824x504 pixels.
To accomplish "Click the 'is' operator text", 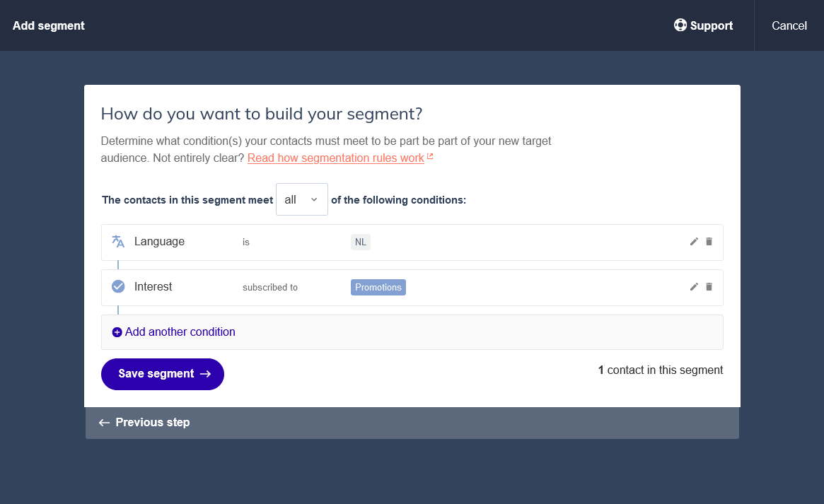I will point(246,242).
